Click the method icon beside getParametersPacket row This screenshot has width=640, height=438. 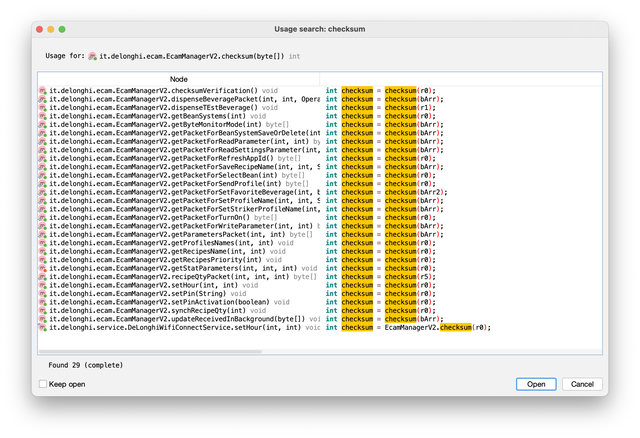pos(43,235)
